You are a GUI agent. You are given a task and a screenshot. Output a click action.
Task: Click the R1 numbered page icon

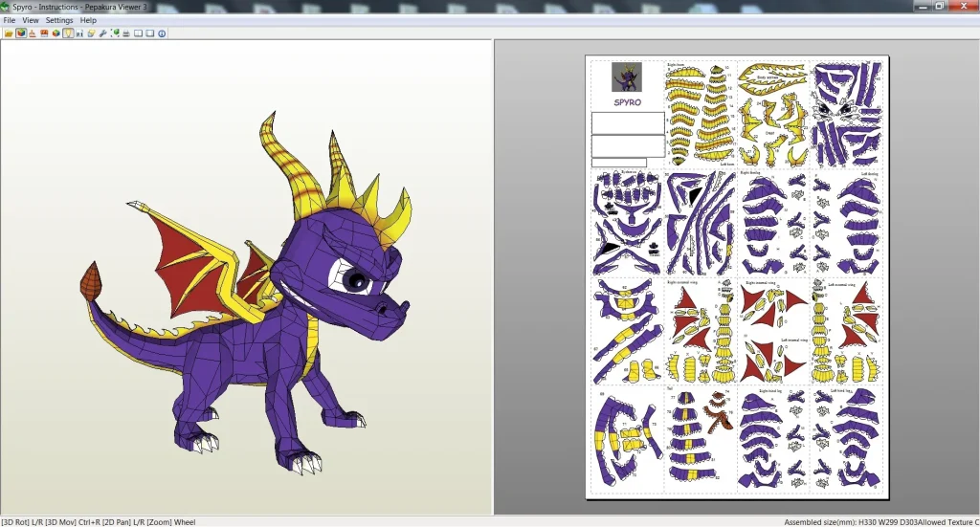(x=79, y=33)
